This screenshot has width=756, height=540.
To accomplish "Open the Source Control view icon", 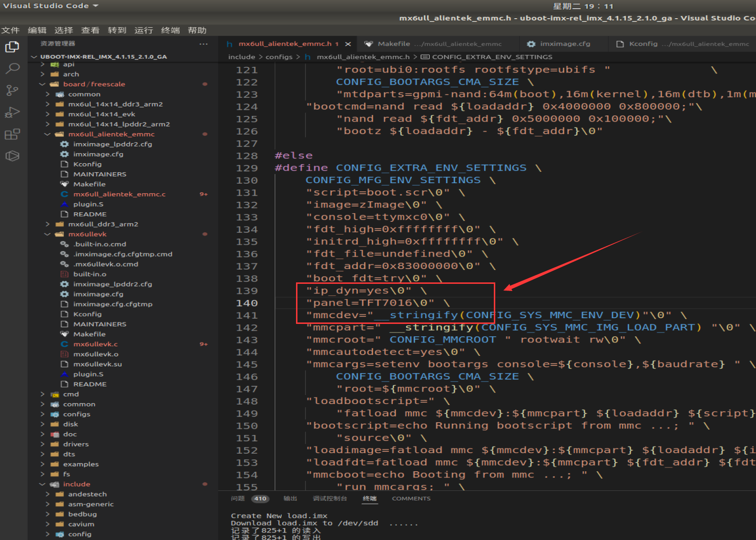I will [x=12, y=90].
